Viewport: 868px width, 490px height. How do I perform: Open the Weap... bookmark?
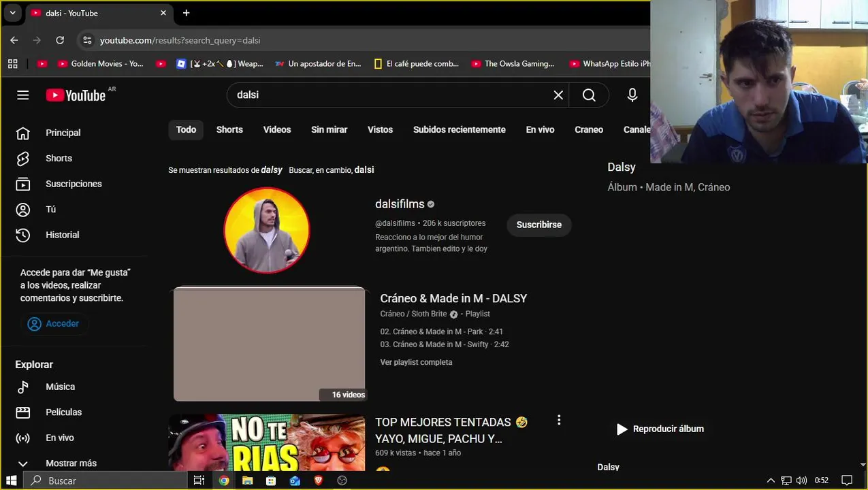pos(219,64)
